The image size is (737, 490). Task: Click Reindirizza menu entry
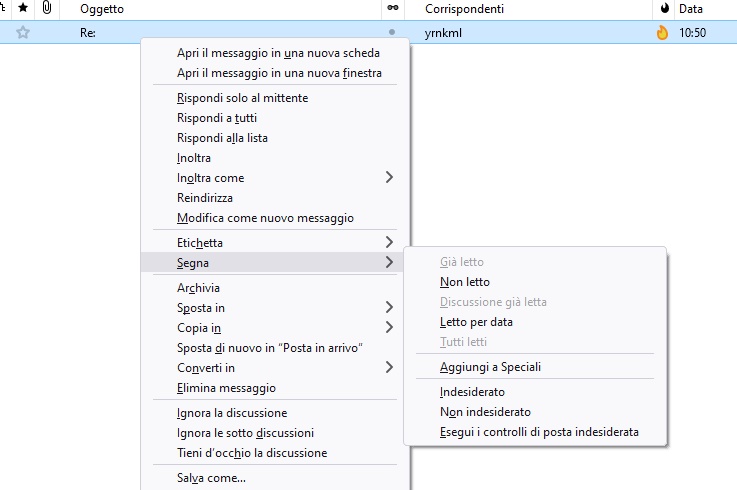(275, 198)
